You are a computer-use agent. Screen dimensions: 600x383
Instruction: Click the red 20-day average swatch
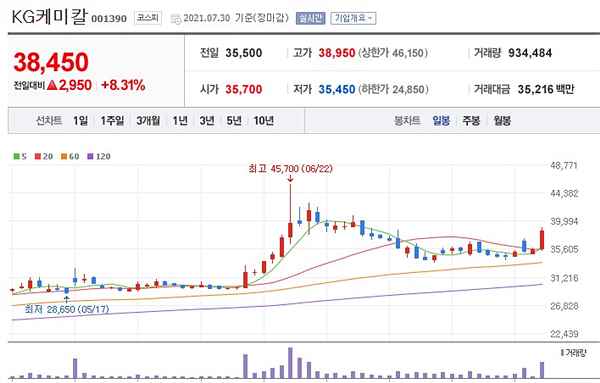(x=38, y=156)
